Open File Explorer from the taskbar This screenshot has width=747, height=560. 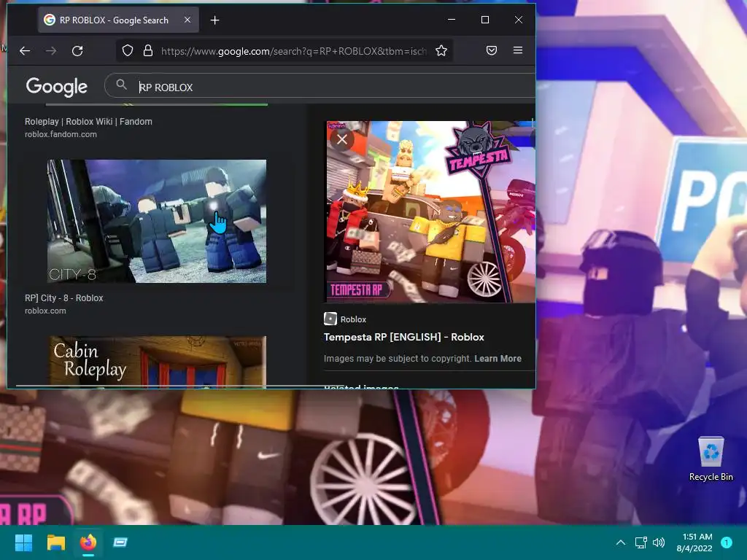pyautogui.click(x=55, y=542)
